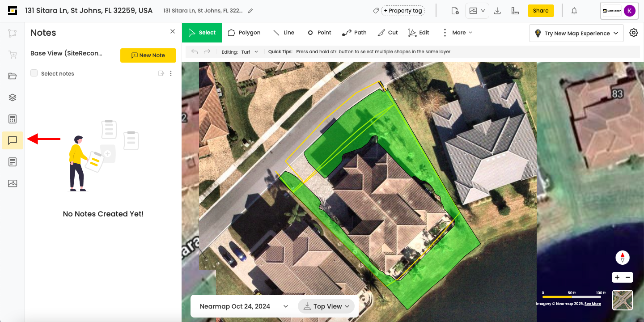
Task: Click the minimap thumbnail
Action: (x=623, y=300)
